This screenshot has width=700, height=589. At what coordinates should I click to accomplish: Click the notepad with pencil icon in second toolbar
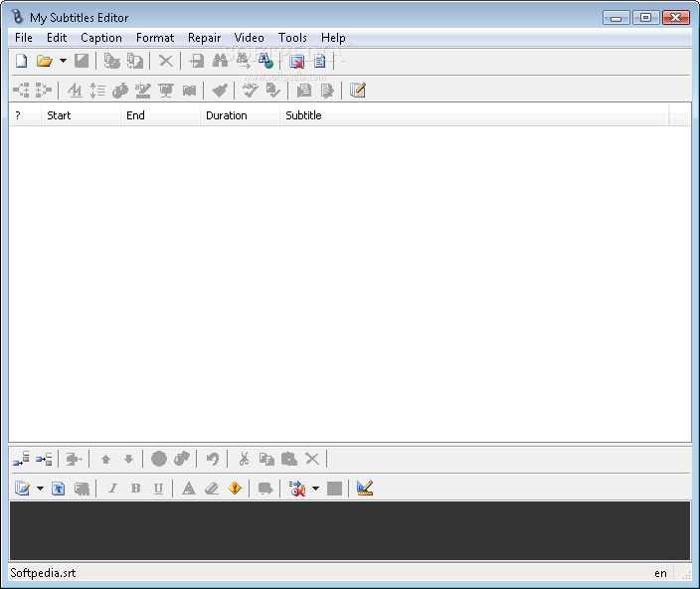pyautogui.click(x=358, y=91)
